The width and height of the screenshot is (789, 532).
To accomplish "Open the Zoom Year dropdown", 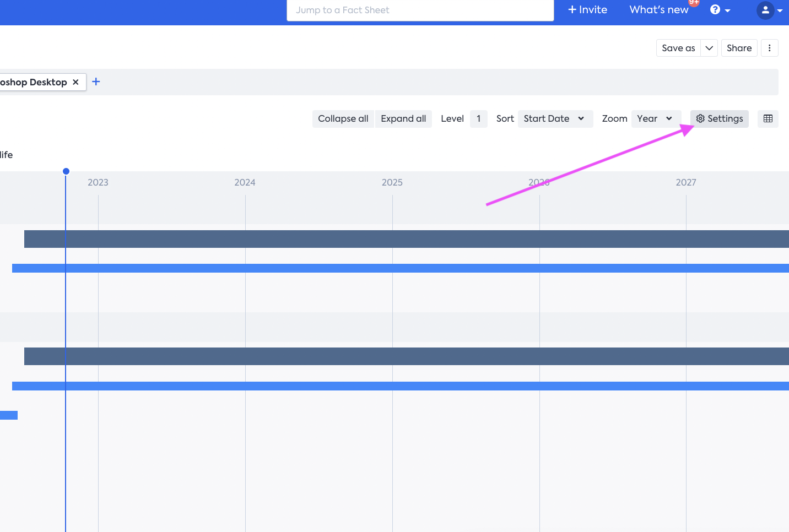I will click(x=656, y=118).
